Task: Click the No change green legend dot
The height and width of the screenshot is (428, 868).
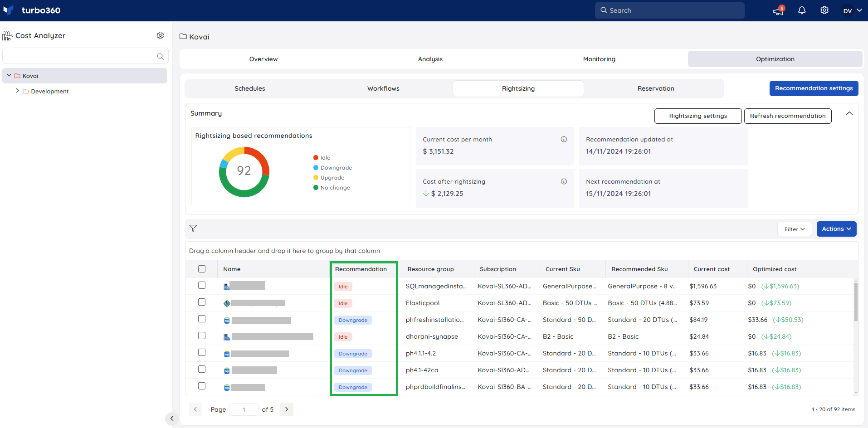Action: point(316,188)
